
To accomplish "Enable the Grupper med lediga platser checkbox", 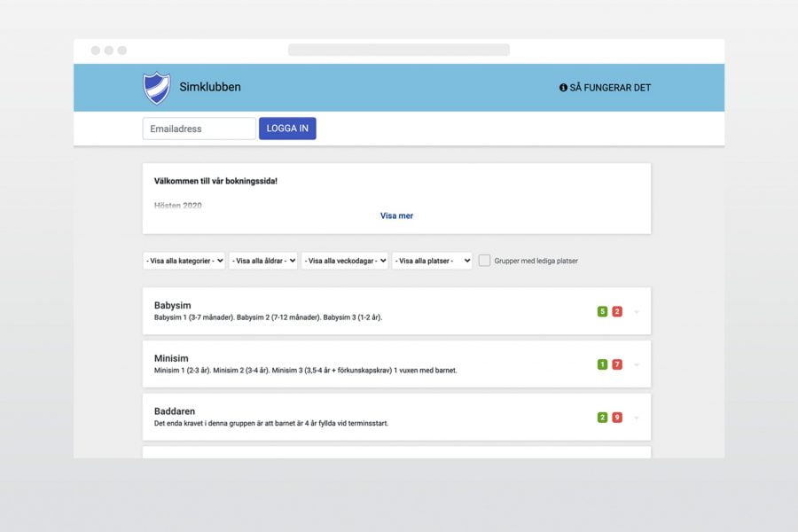I will pyautogui.click(x=485, y=261).
